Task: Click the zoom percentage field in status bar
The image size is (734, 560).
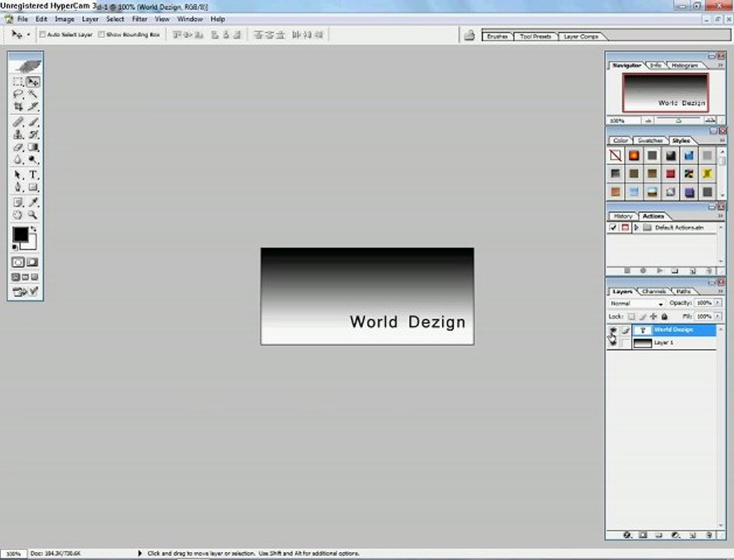Action: tap(13, 554)
